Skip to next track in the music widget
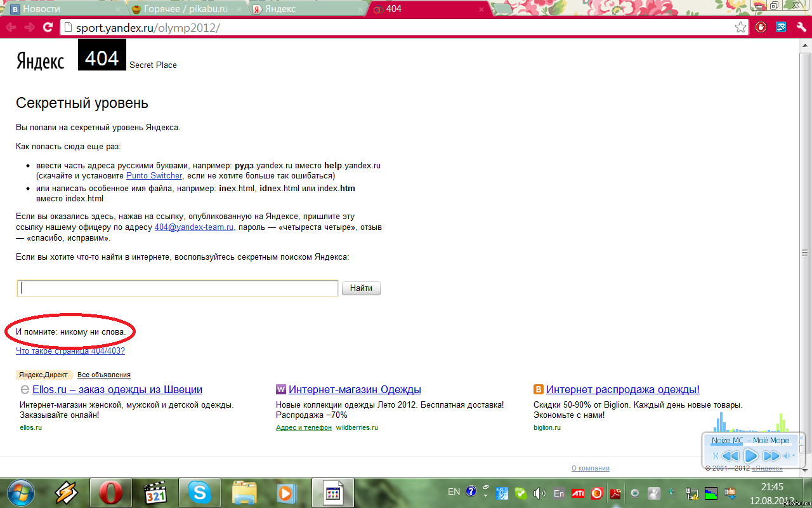The width and height of the screenshot is (812, 508). click(771, 455)
